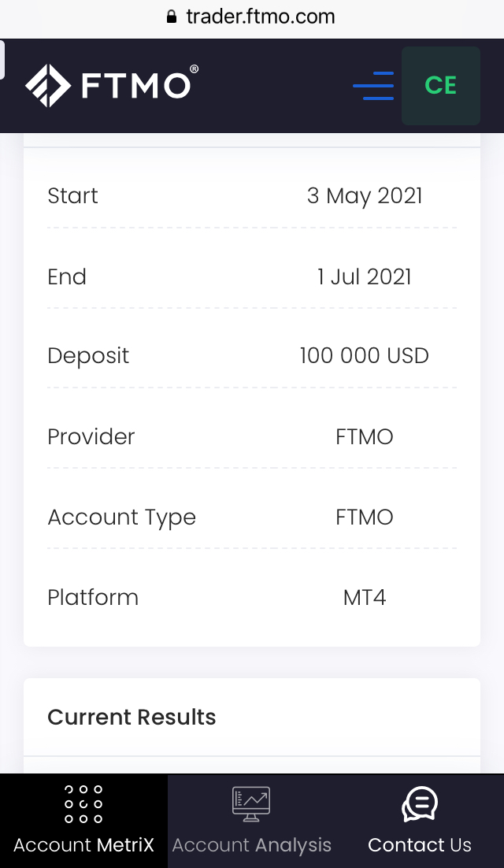Switch to Account Analysis tab
Screen dimensions: 504x868
[251, 845]
